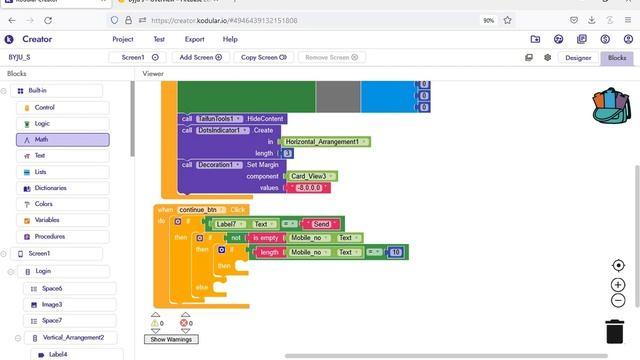
Task: Click the horizontal workspace scrollbar
Action: point(446,356)
